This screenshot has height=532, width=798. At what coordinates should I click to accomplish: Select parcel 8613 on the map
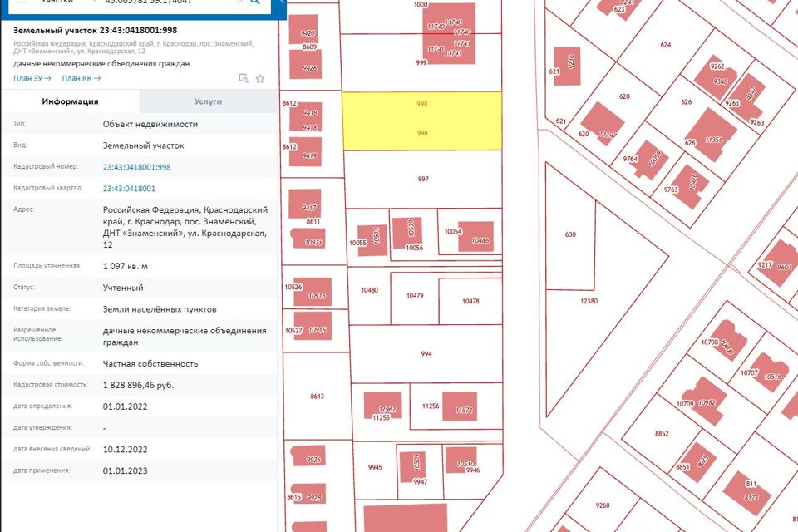pos(317,397)
